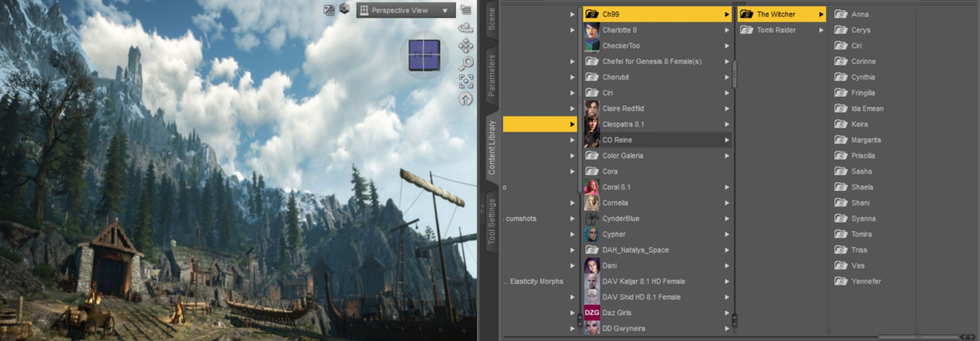Open DAV Katjar 8.1 HD Female entry
Screen dimensions: 980x341
tap(657, 281)
